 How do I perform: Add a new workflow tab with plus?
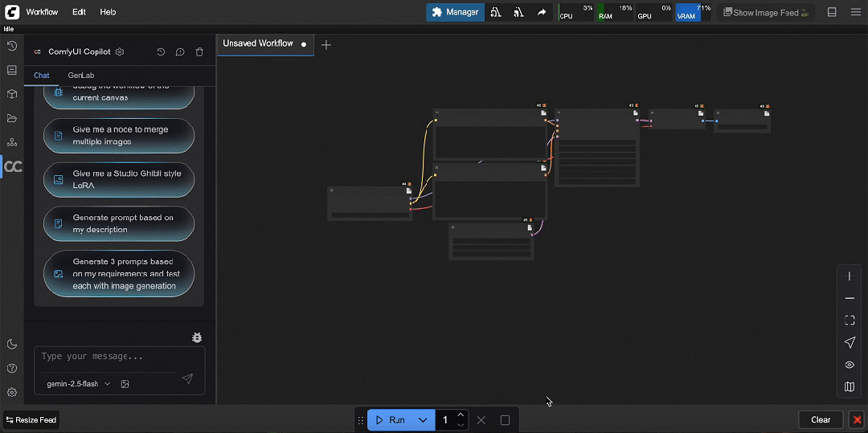coord(326,45)
